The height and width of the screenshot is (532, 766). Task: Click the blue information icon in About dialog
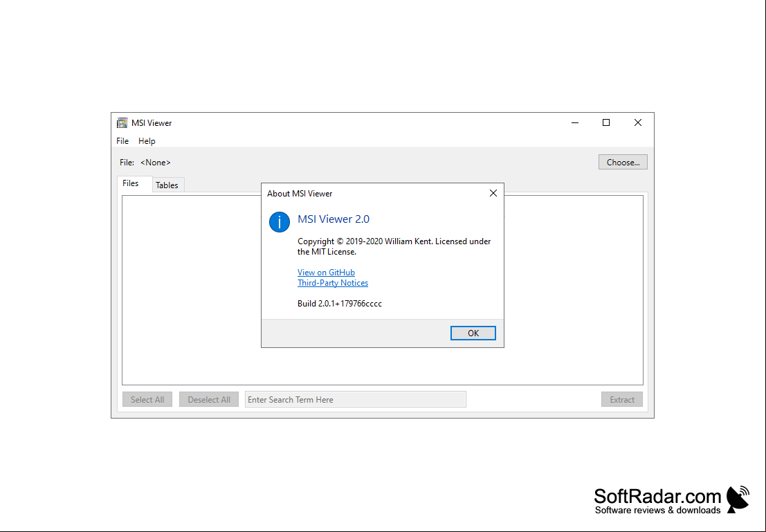click(x=280, y=222)
